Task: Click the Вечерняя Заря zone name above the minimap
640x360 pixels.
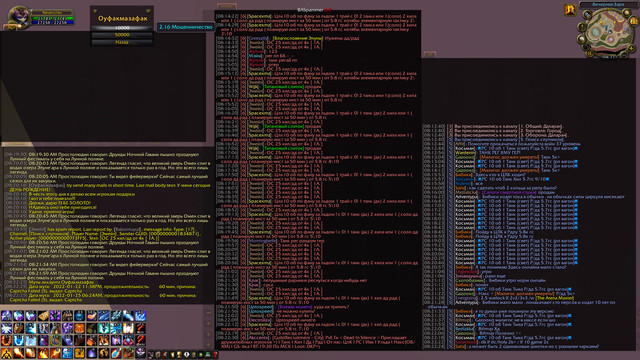Action: 608,4
